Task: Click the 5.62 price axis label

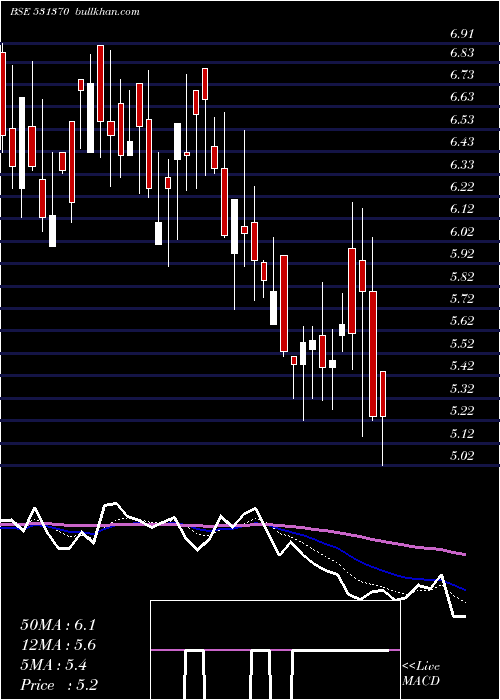Action: (462, 321)
